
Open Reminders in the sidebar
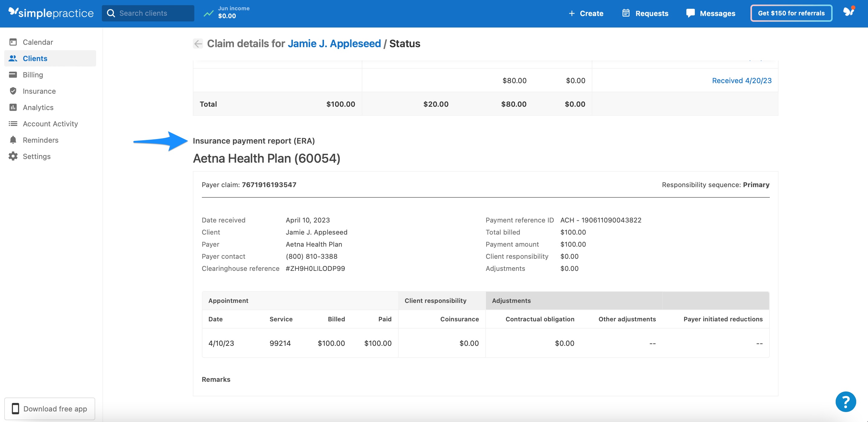pos(40,140)
